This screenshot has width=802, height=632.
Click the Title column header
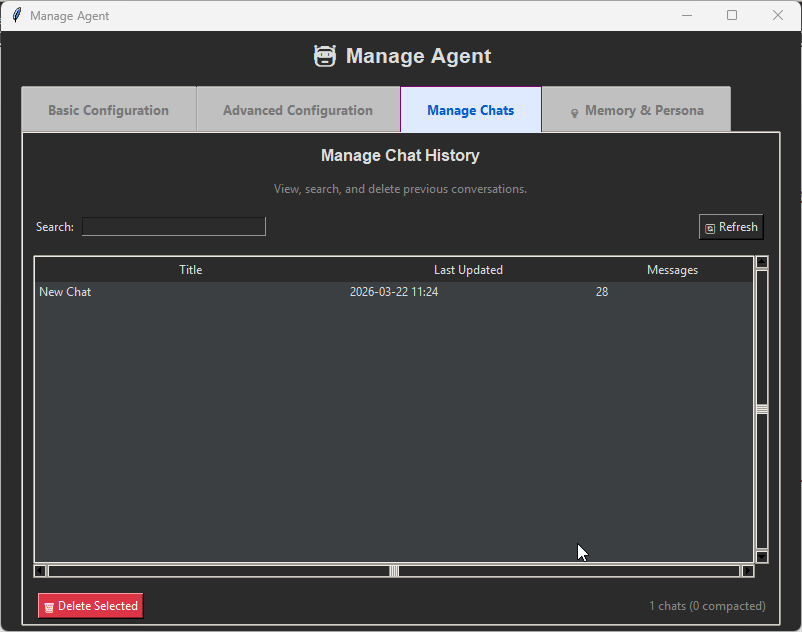190,269
